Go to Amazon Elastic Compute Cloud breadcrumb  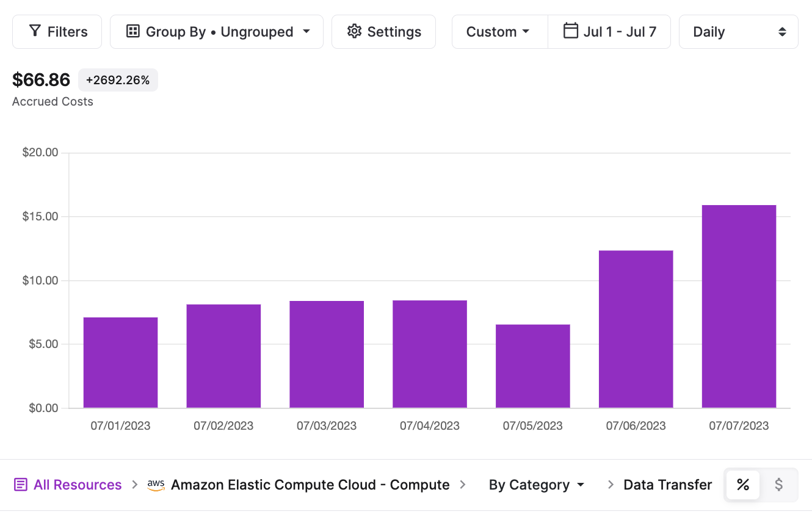[x=310, y=485]
